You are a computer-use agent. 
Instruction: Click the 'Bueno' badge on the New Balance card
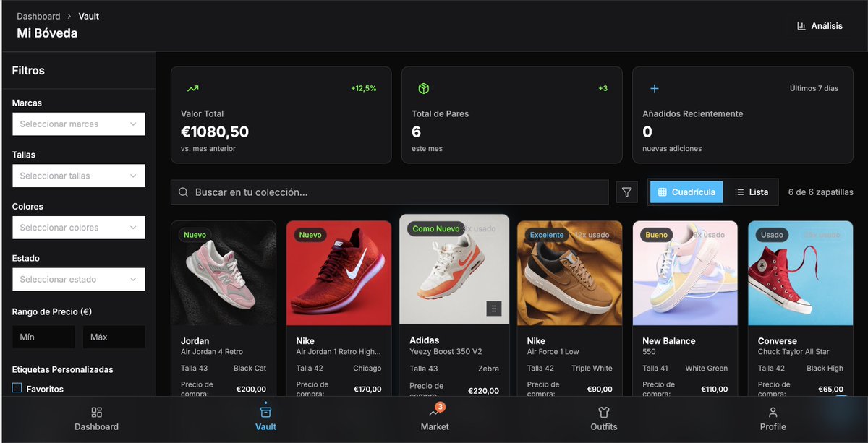(x=657, y=235)
